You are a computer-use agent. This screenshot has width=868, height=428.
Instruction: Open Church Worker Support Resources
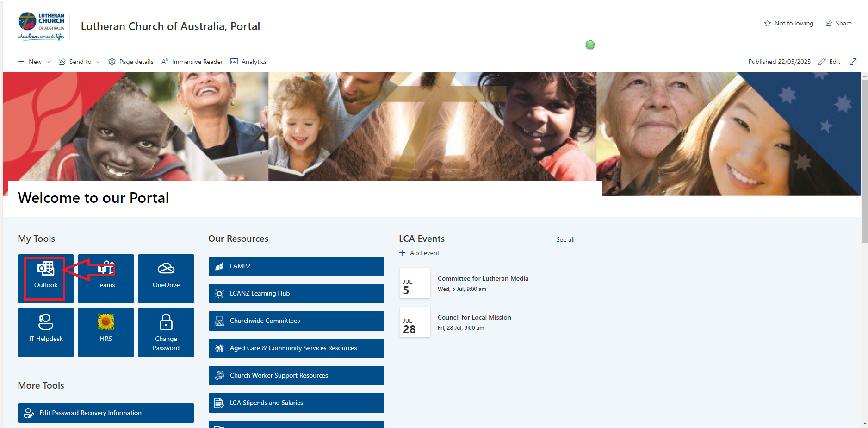point(297,376)
